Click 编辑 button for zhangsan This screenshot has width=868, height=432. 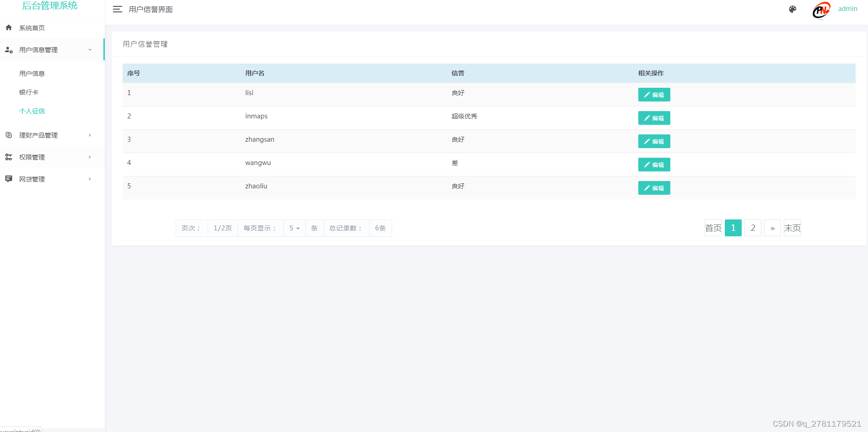point(654,141)
